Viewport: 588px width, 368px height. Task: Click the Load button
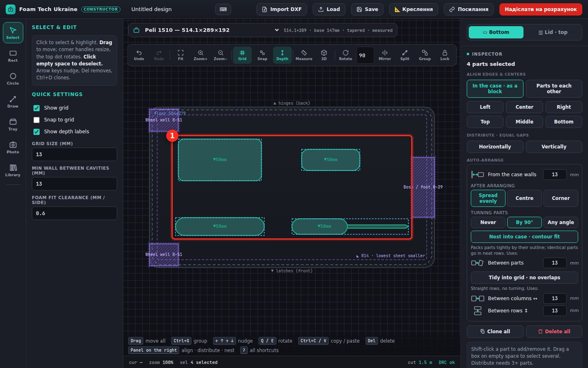point(329,9)
